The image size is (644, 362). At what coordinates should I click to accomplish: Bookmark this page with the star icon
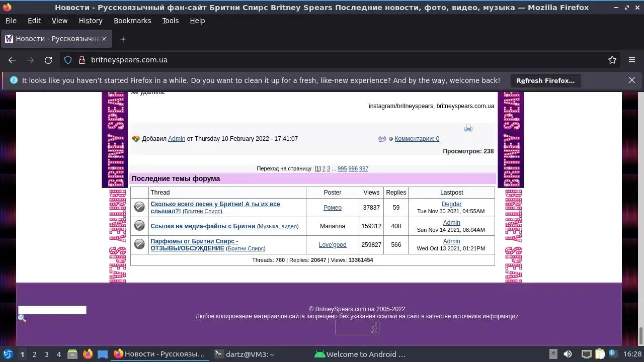click(612, 60)
